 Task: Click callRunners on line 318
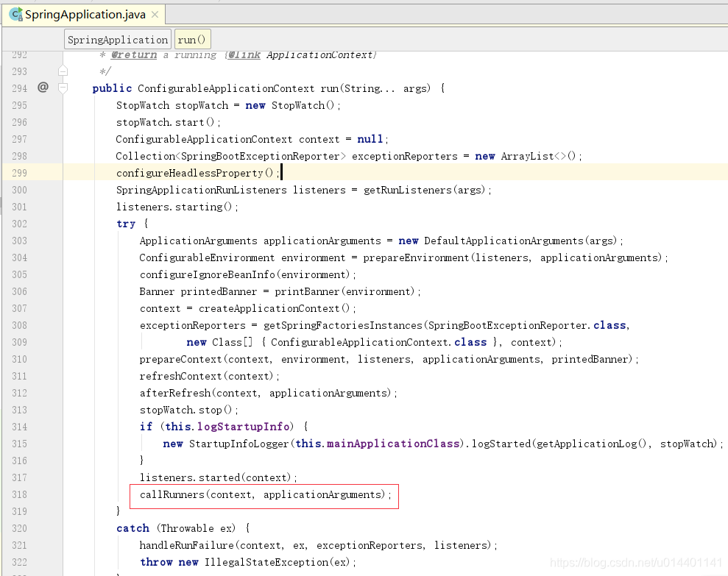pyautogui.click(x=172, y=495)
